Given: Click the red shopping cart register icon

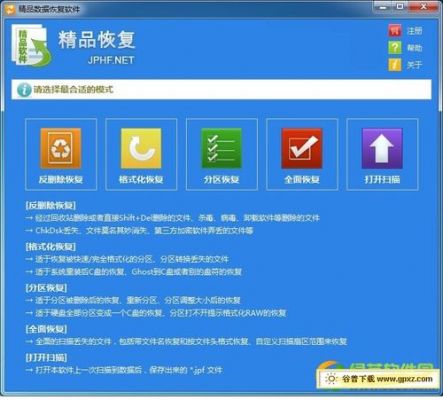Looking at the screenshot, I should pos(395,31).
